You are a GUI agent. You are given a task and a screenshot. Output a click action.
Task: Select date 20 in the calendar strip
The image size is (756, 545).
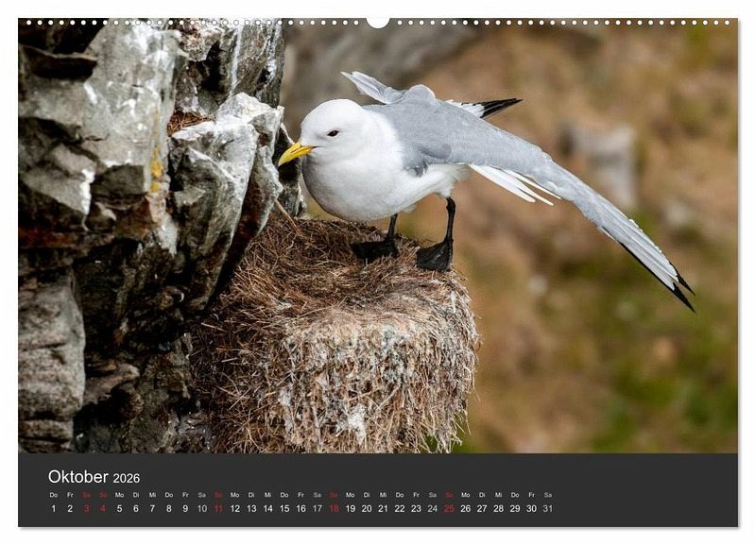367,508
